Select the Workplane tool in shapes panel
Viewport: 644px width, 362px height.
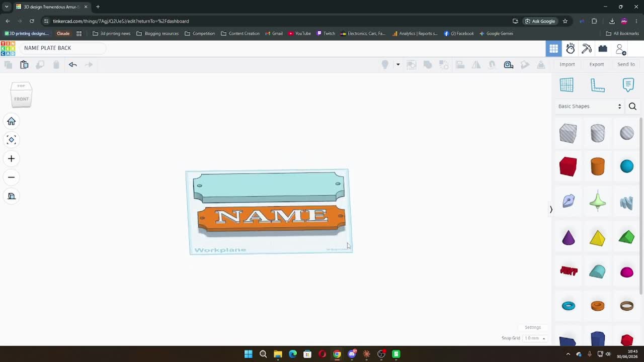point(567,84)
